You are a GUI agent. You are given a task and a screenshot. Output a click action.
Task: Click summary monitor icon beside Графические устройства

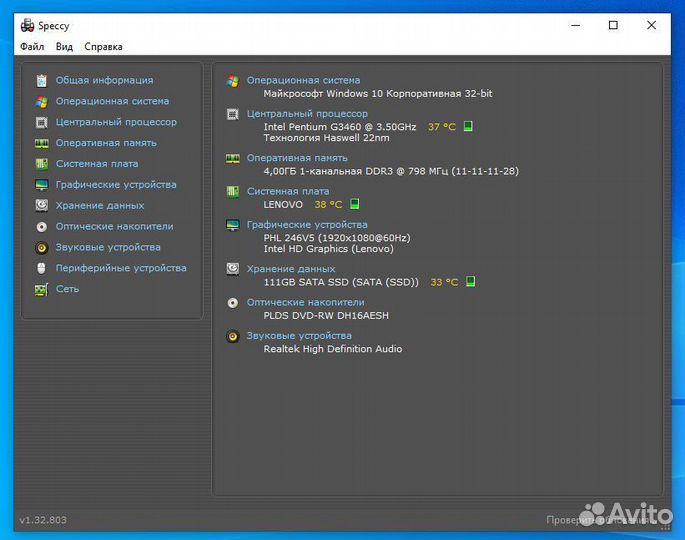(233, 225)
